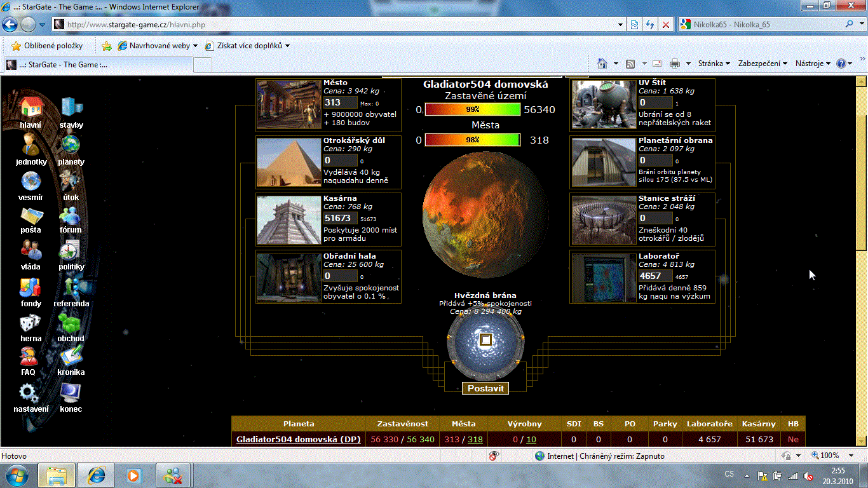Screen dimensions: 868x488
Task: Click the Planetární obrana quantity field
Action: pyautogui.click(x=655, y=160)
